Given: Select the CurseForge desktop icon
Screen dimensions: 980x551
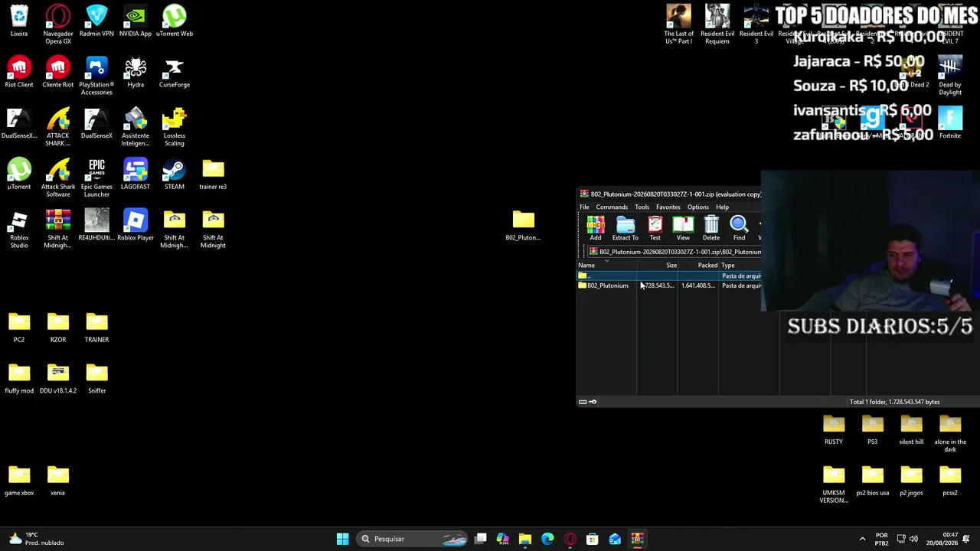Looking at the screenshot, I should point(175,73).
